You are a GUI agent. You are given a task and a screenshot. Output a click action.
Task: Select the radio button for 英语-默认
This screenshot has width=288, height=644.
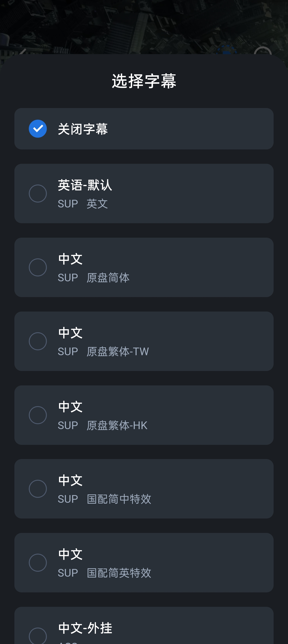pyautogui.click(x=38, y=194)
